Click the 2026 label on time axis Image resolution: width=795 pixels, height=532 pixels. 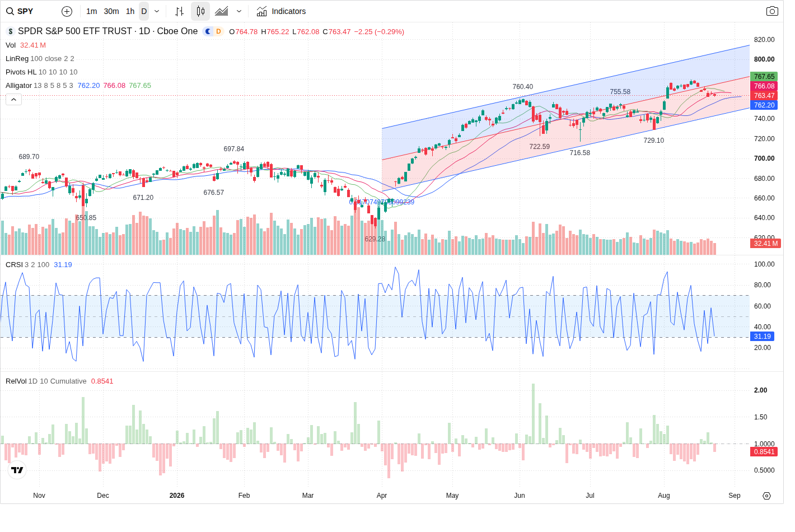tap(177, 496)
